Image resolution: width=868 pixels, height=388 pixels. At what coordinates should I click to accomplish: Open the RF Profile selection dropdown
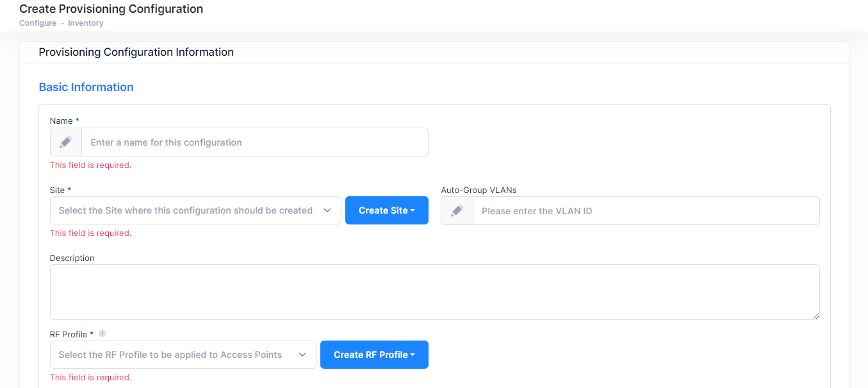[183, 355]
